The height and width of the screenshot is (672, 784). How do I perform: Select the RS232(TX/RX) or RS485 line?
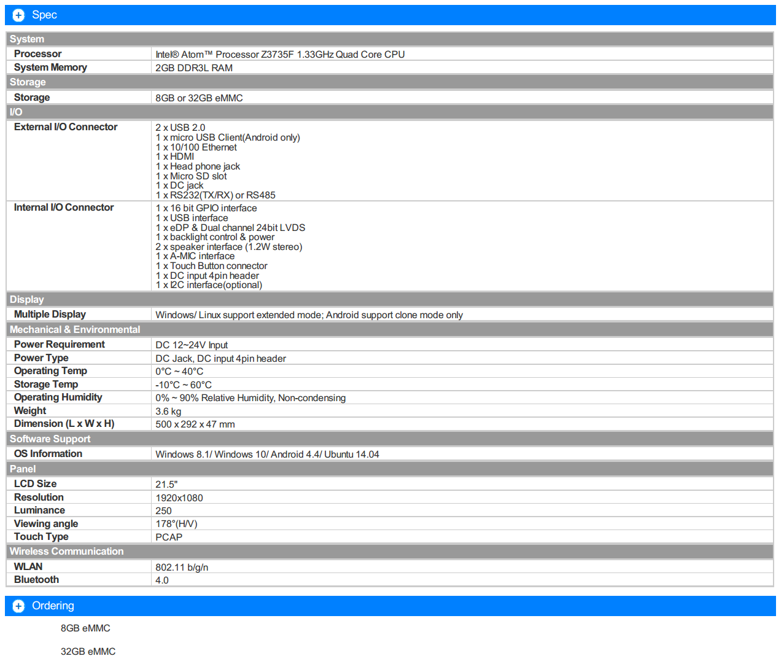pyautogui.click(x=215, y=195)
